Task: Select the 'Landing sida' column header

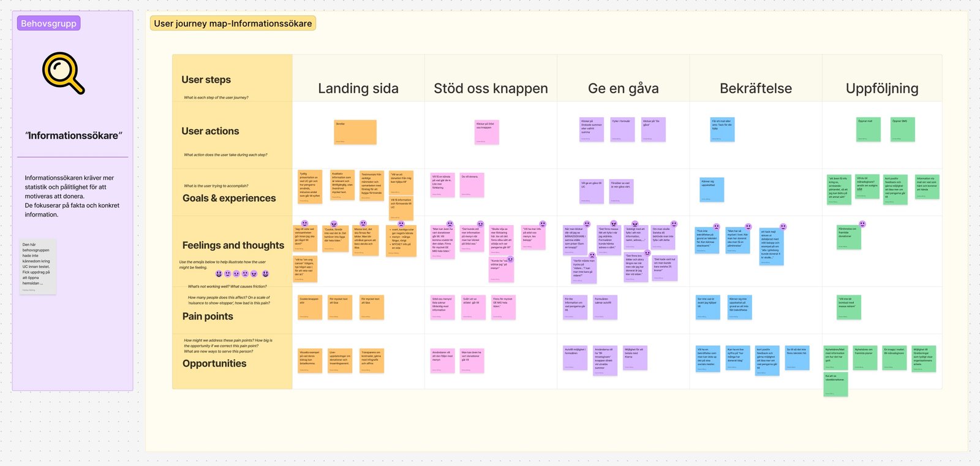Action: pyautogui.click(x=358, y=88)
